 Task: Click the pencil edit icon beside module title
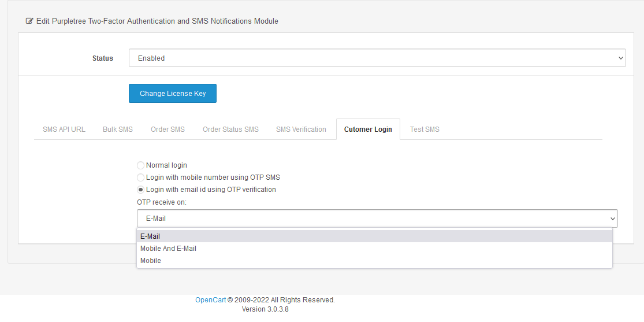(x=29, y=21)
